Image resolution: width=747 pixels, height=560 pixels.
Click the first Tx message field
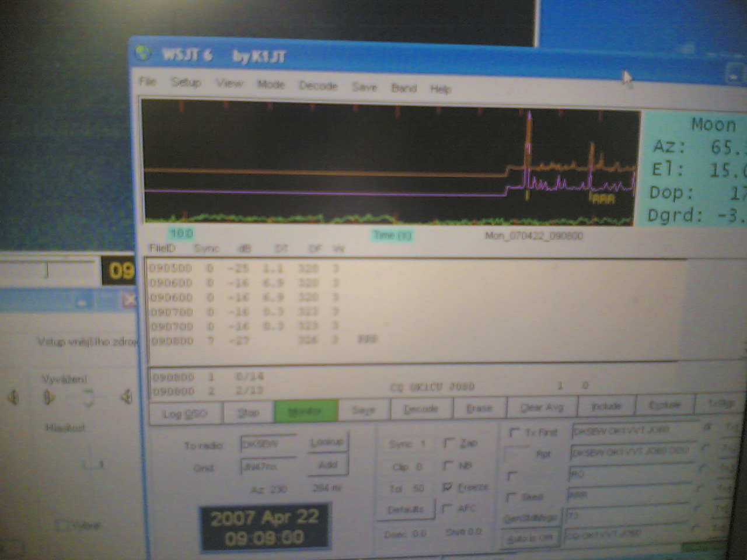634,431
